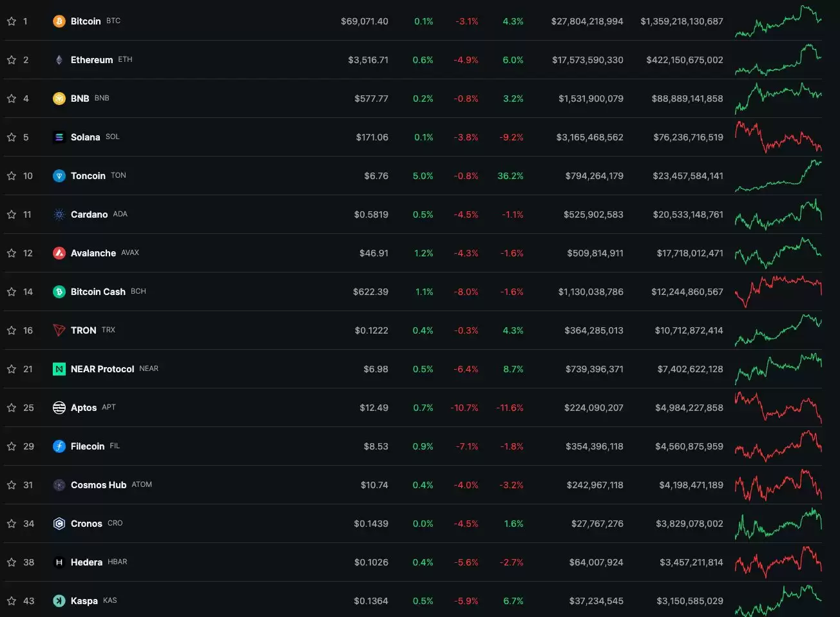
Task: Click the Avalanche red logo icon
Action: click(x=59, y=253)
